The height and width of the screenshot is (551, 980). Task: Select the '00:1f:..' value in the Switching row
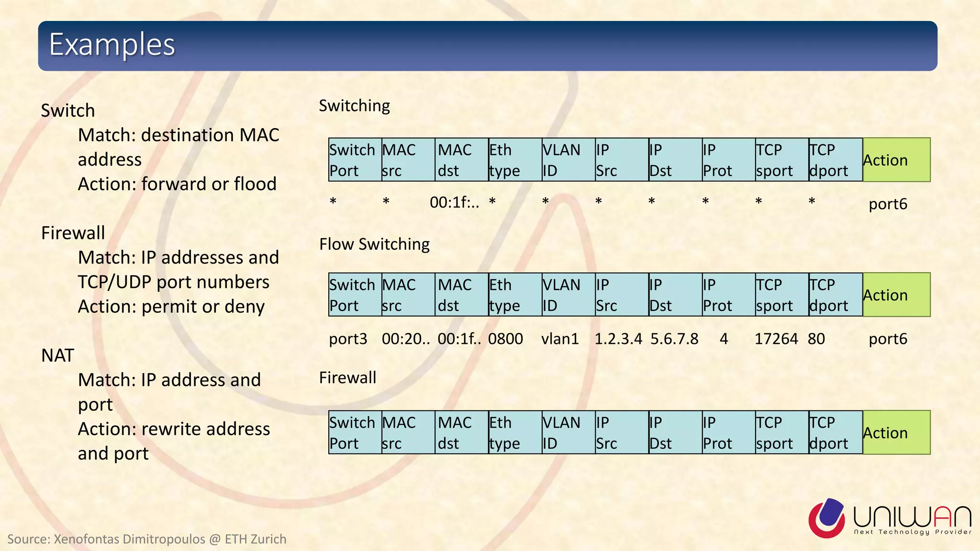click(454, 203)
